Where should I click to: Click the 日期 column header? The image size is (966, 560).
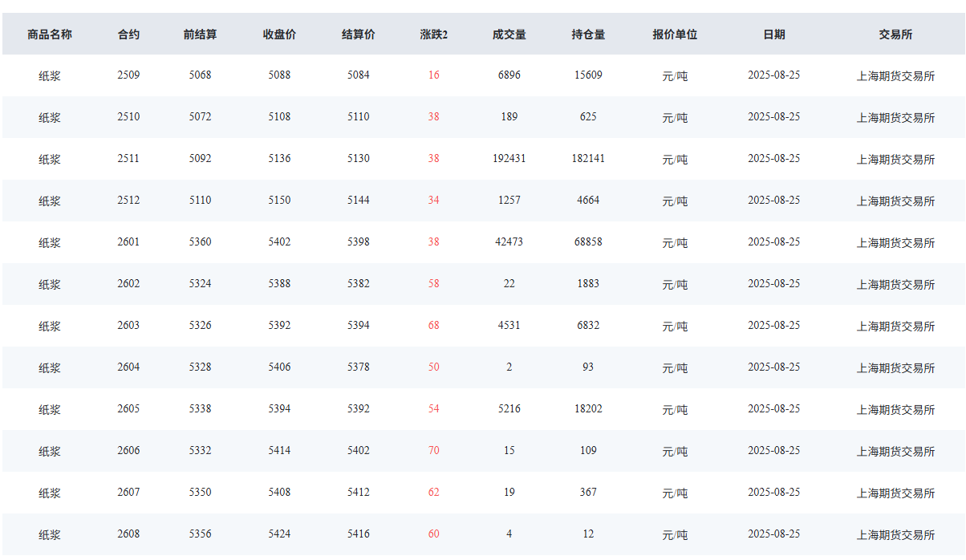pos(774,34)
